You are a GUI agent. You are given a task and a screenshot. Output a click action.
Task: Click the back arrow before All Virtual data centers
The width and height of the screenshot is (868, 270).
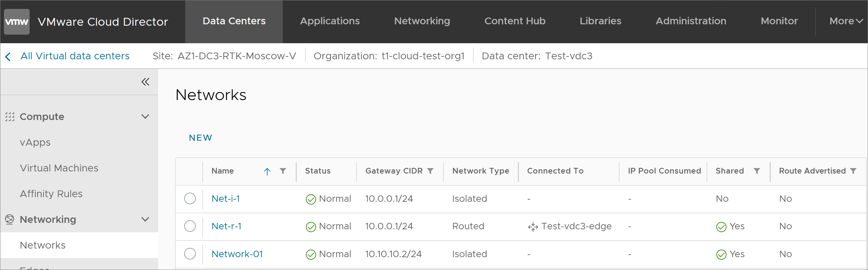pyautogui.click(x=8, y=56)
